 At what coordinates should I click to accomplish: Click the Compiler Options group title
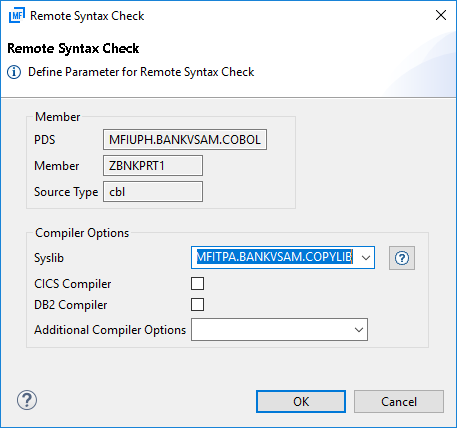82,233
